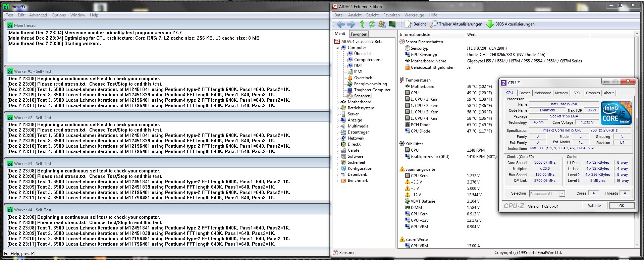The image size is (644, 260).
Task: Click the BIOS Aktualisierungen download icon
Action: (x=490, y=24)
